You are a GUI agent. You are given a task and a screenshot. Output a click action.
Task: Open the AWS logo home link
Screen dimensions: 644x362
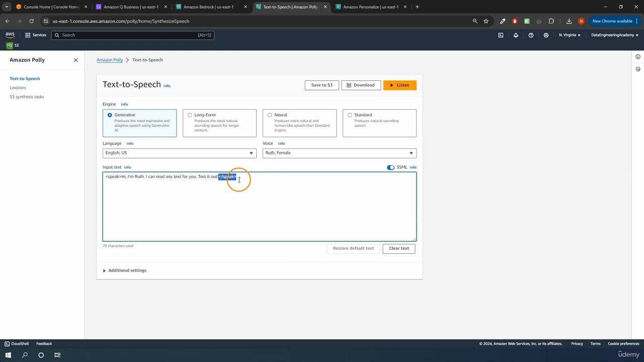(x=10, y=35)
